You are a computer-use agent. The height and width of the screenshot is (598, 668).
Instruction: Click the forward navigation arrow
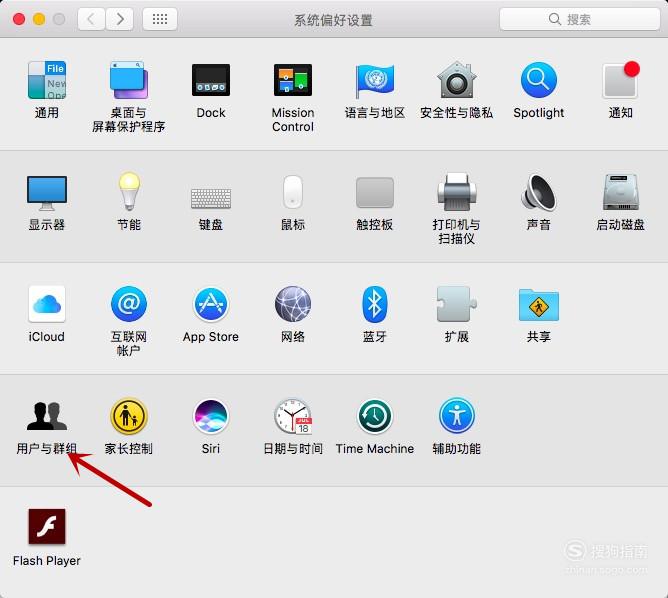click(120, 19)
